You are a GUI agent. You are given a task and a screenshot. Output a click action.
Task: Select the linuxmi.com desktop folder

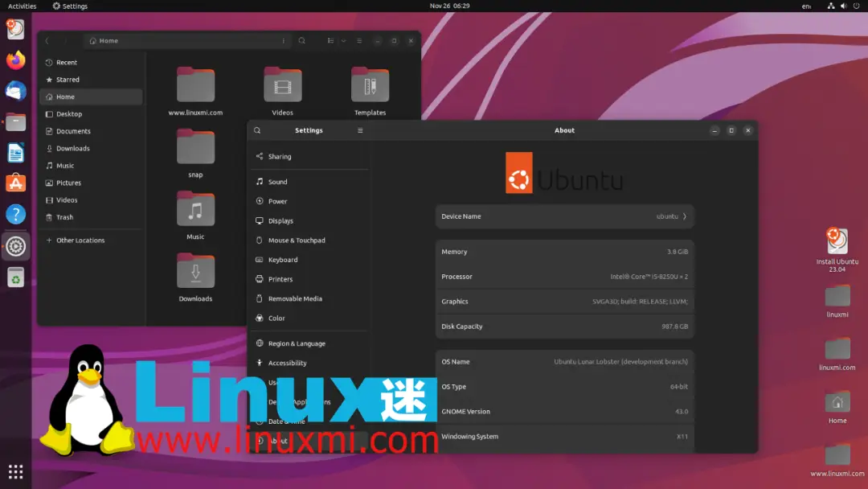pos(837,355)
